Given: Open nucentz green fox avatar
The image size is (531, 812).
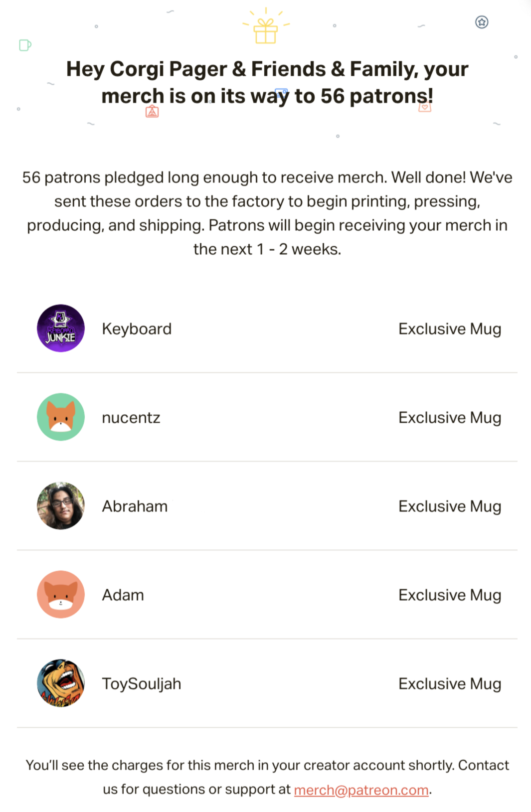Looking at the screenshot, I should [x=61, y=417].
